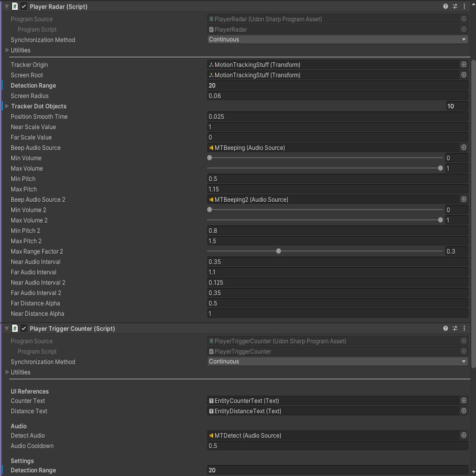Click the EntityDistanceText reference field
The width and height of the screenshot is (476, 476).
coord(325,411)
